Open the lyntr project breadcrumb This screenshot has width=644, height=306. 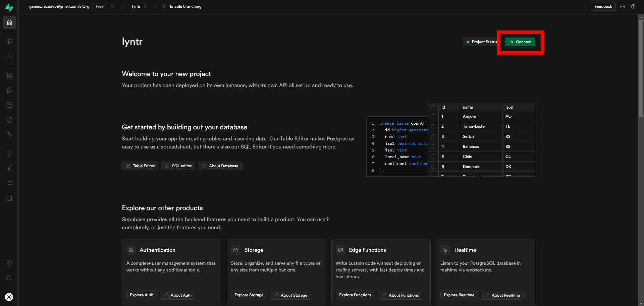click(136, 6)
